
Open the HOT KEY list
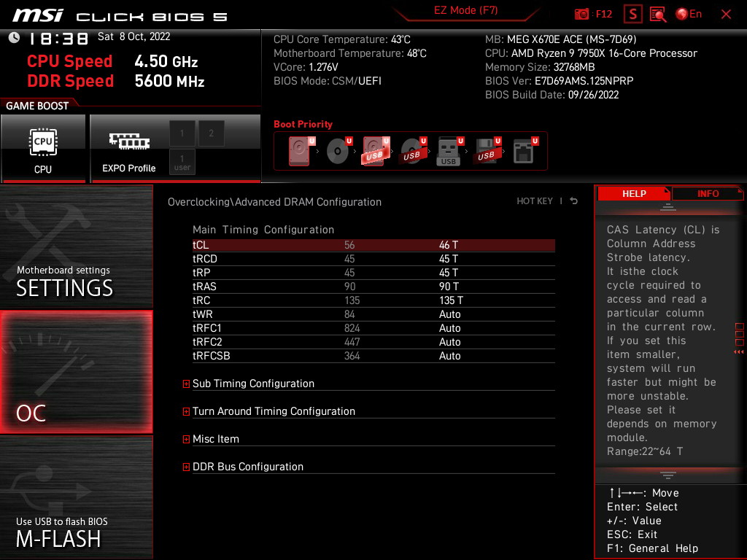pyautogui.click(x=535, y=201)
